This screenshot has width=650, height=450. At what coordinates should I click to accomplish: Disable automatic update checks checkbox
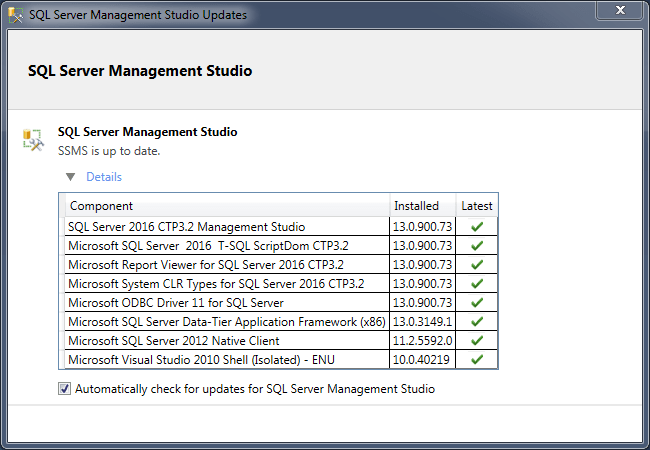tap(65, 389)
